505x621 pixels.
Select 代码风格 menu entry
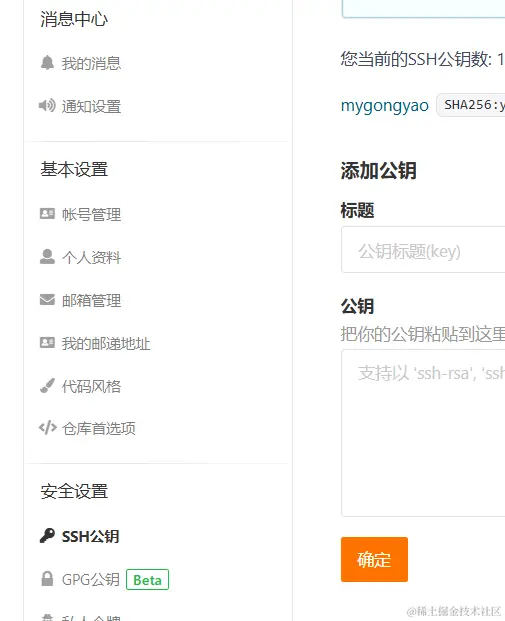pyautogui.click(x=91, y=386)
